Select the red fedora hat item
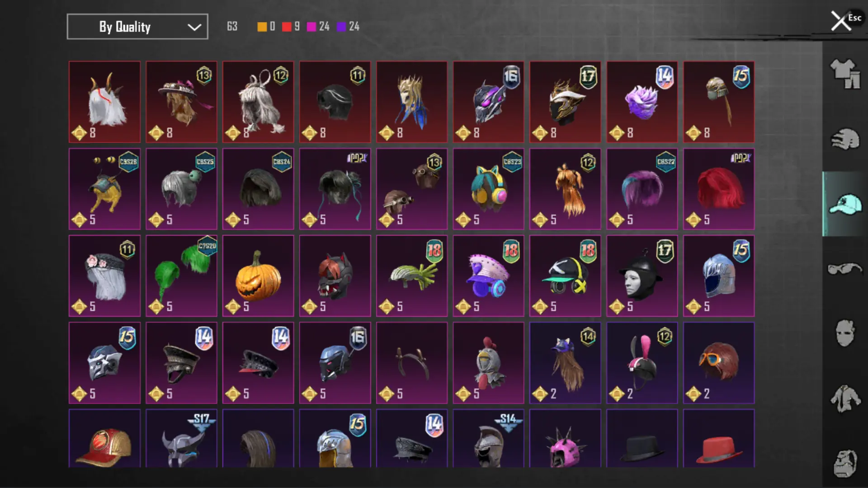 coord(719,438)
